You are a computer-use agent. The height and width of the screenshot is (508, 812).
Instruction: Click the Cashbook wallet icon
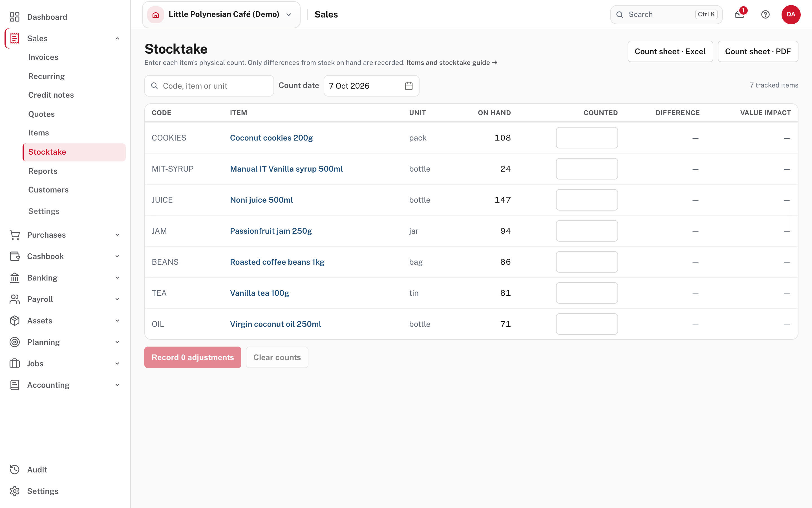pyautogui.click(x=14, y=256)
